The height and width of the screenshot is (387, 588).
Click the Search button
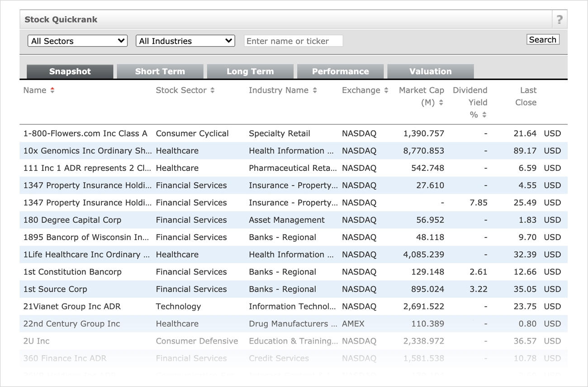point(543,39)
